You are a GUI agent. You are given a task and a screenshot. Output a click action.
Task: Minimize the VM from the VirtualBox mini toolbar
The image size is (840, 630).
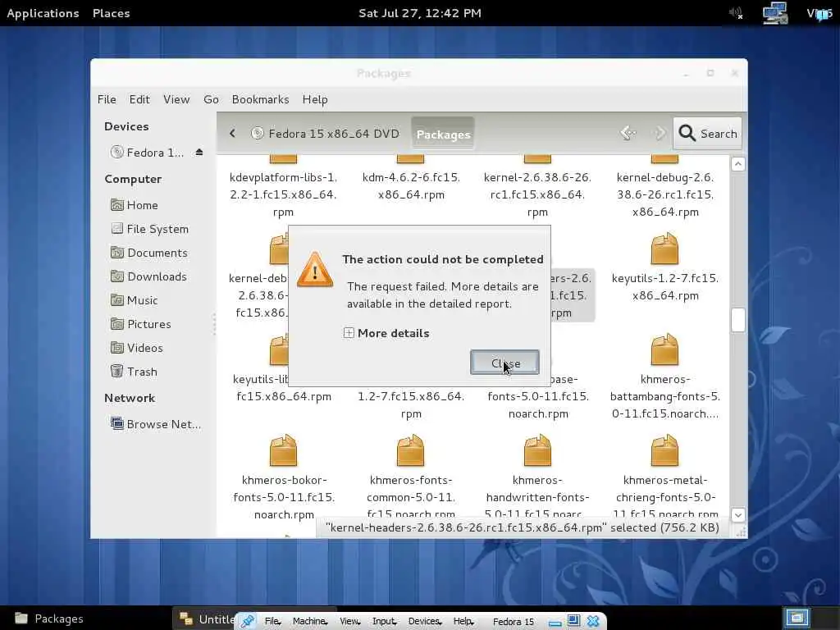555,623
